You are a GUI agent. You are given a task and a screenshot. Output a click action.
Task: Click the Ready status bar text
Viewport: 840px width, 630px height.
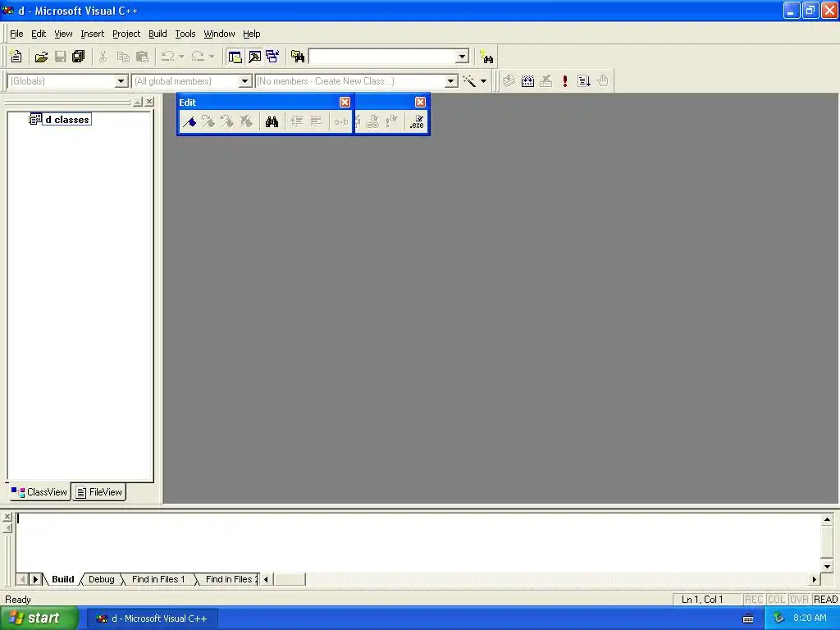pyautogui.click(x=18, y=600)
